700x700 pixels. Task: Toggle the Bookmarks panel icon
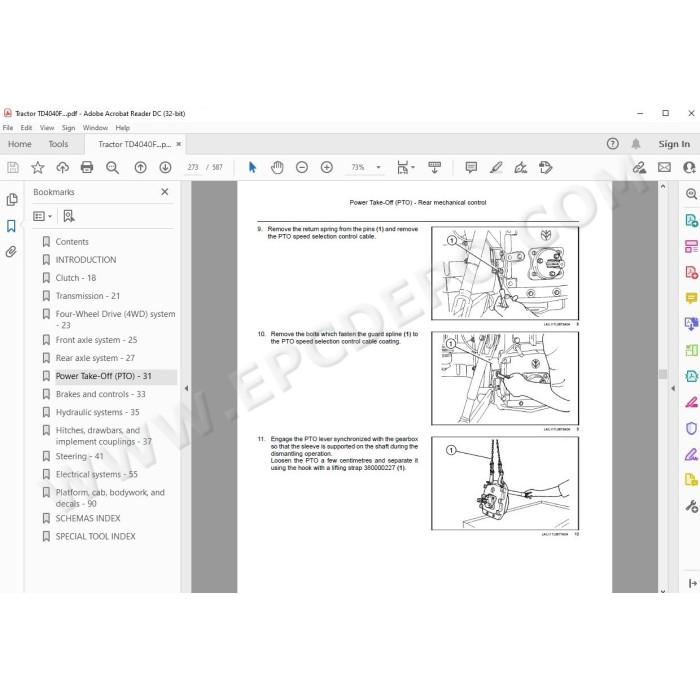click(12, 226)
